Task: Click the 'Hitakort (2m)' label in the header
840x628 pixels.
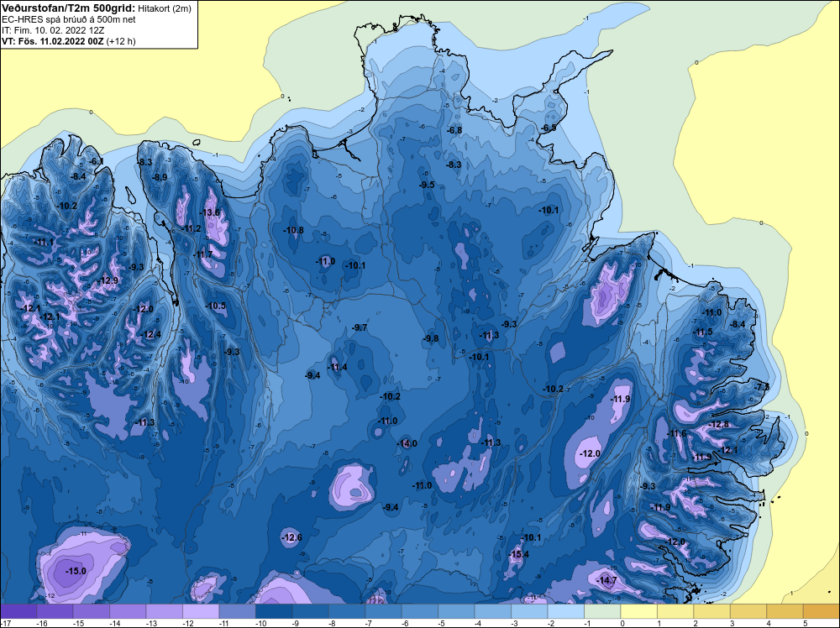Action: pos(165,8)
